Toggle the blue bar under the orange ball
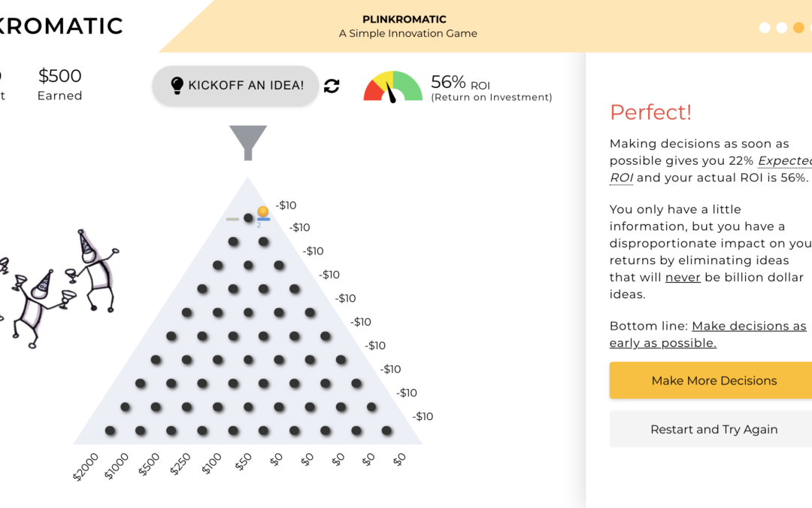The image size is (812, 508). pyautogui.click(x=263, y=219)
